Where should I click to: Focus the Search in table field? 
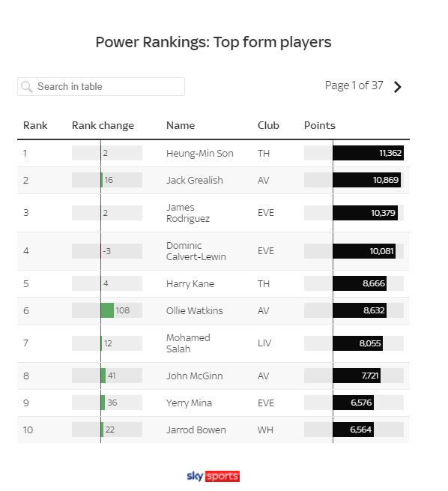101,87
